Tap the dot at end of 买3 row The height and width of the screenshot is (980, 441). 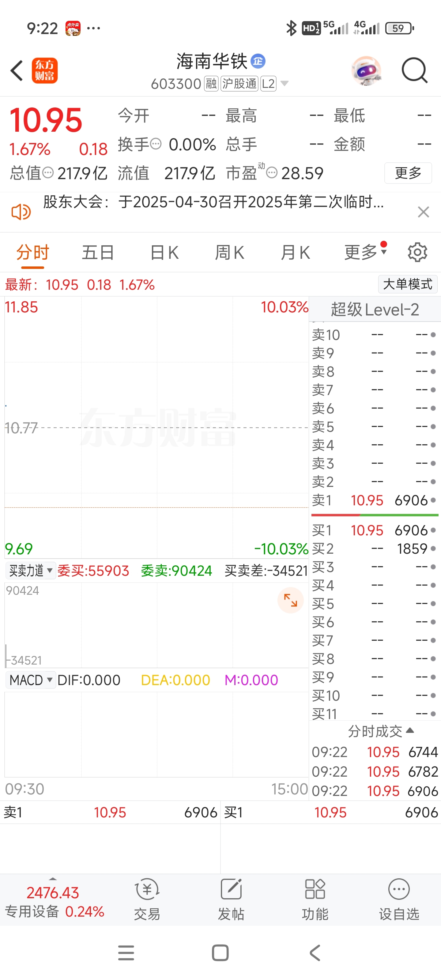click(433, 567)
